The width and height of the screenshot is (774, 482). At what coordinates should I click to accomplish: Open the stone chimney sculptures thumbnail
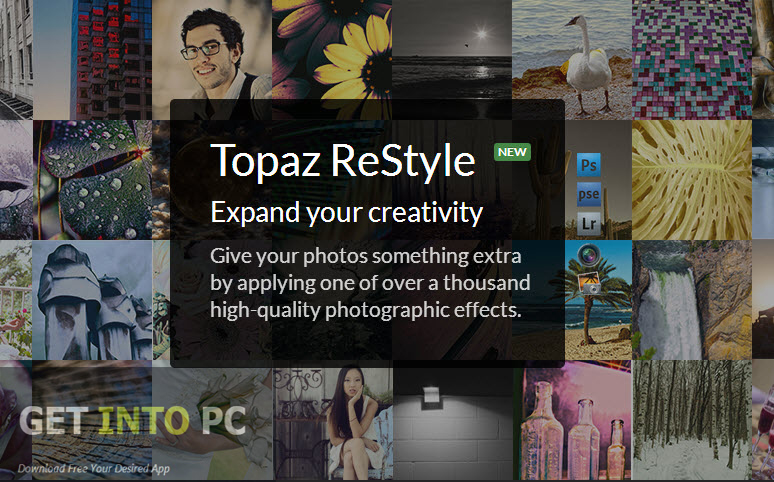tap(92, 300)
